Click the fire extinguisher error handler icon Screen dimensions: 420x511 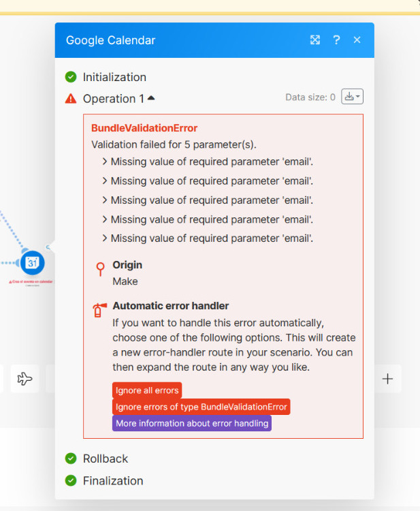(99, 310)
